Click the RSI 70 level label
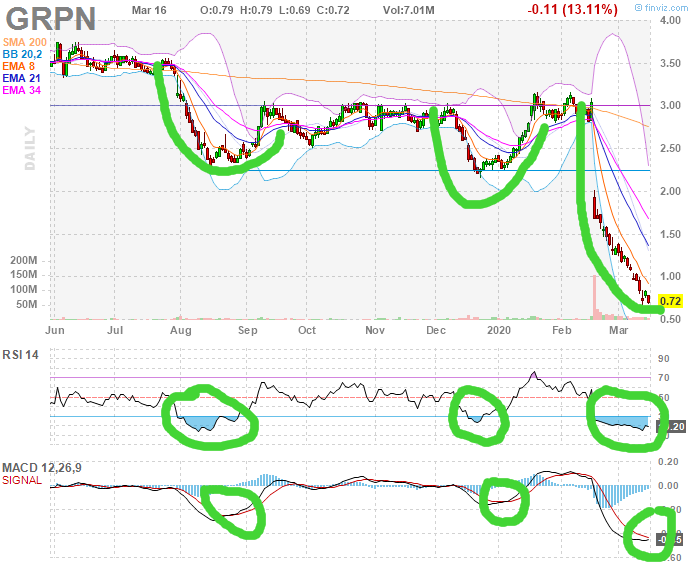The width and height of the screenshot is (700, 566). coord(664,378)
